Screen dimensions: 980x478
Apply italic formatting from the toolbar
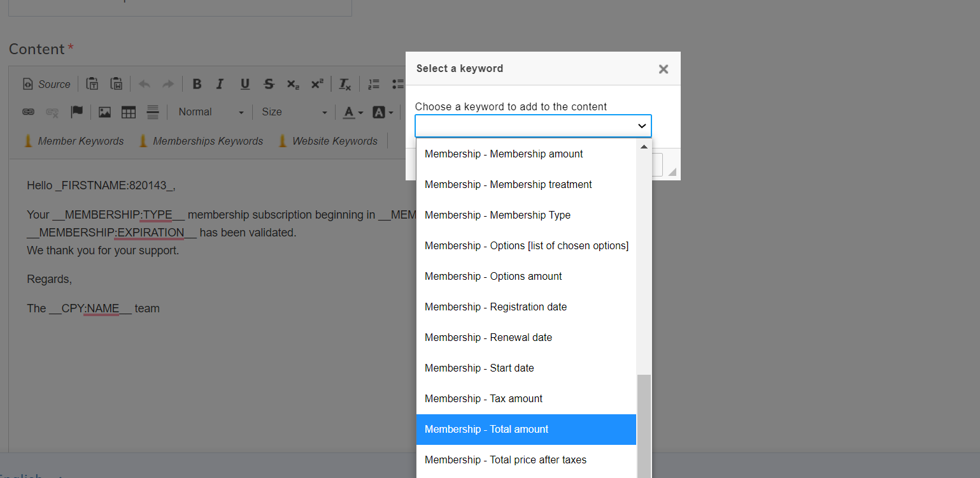tap(220, 84)
